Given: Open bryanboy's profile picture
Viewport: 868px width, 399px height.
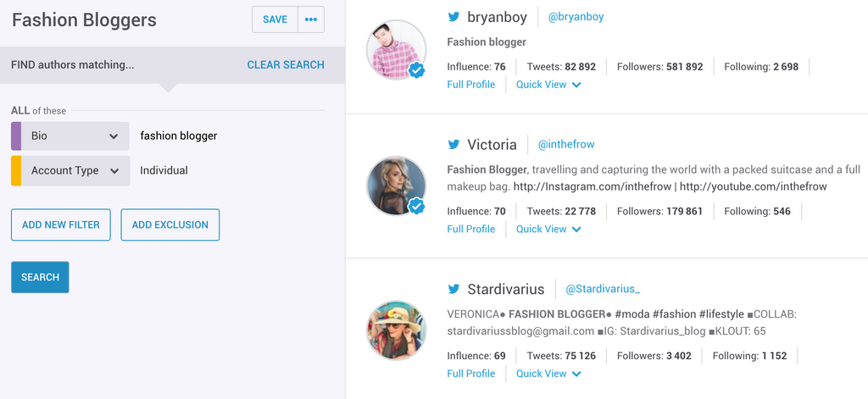Looking at the screenshot, I should coord(394,50).
